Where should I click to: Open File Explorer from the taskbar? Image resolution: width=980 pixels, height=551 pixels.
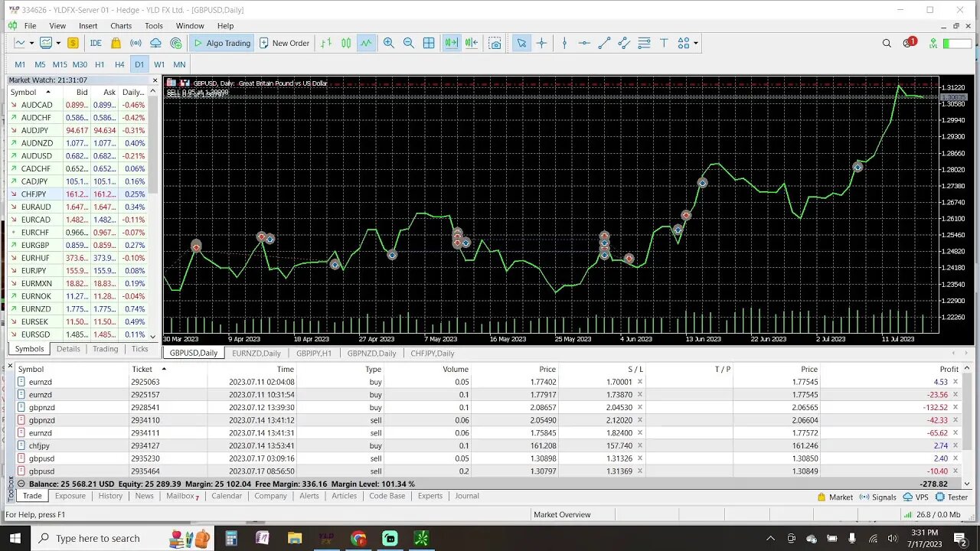tap(295, 539)
